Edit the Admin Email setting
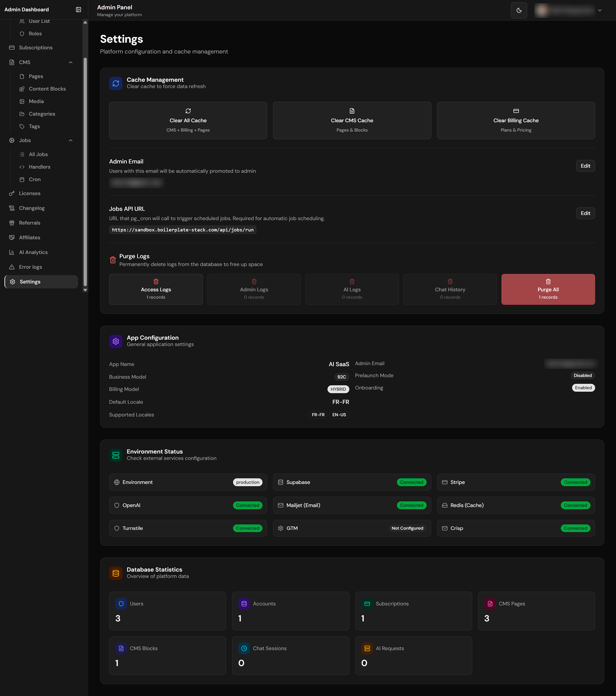 point(585,166)
